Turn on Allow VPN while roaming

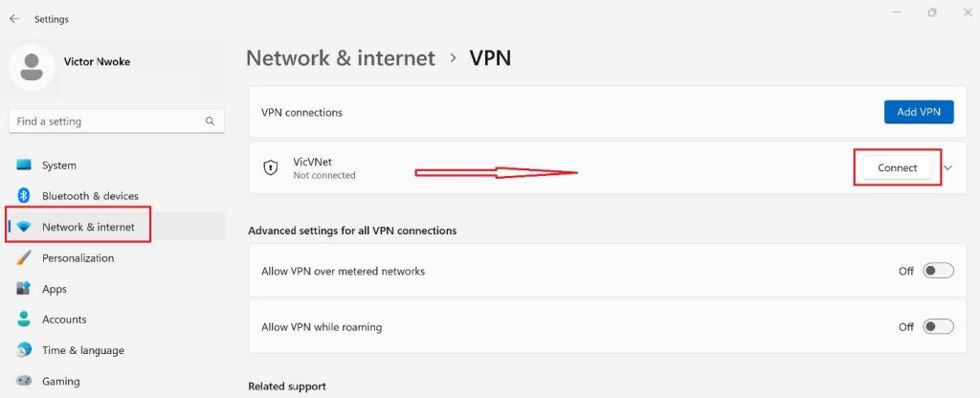click(x=938, y=327)
